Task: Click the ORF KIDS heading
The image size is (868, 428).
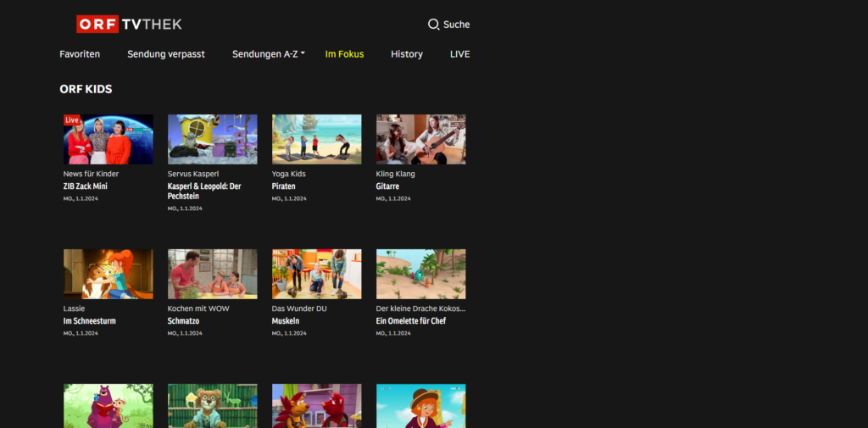Action: tap(86, 89)
